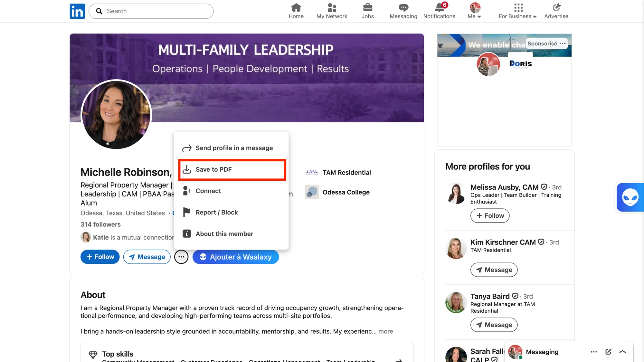Image resolution: width=644 pixels, height=362 pixels.
Task: Open sponsored ad options three dots
Action: tap(563, 43)
